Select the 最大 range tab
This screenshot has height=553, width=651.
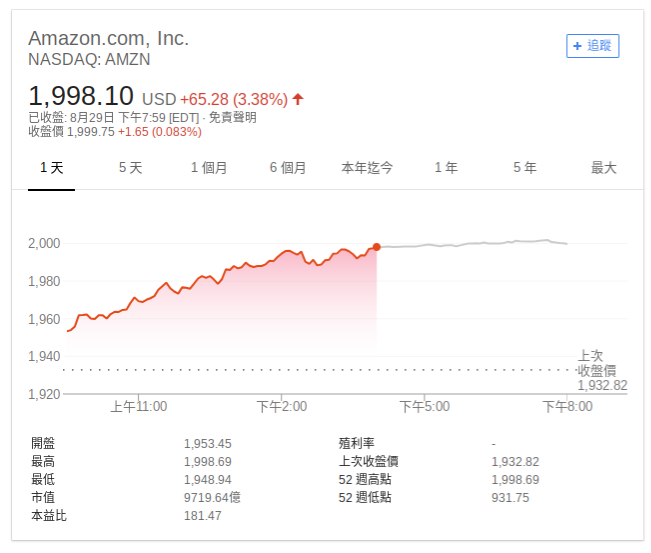604,168
